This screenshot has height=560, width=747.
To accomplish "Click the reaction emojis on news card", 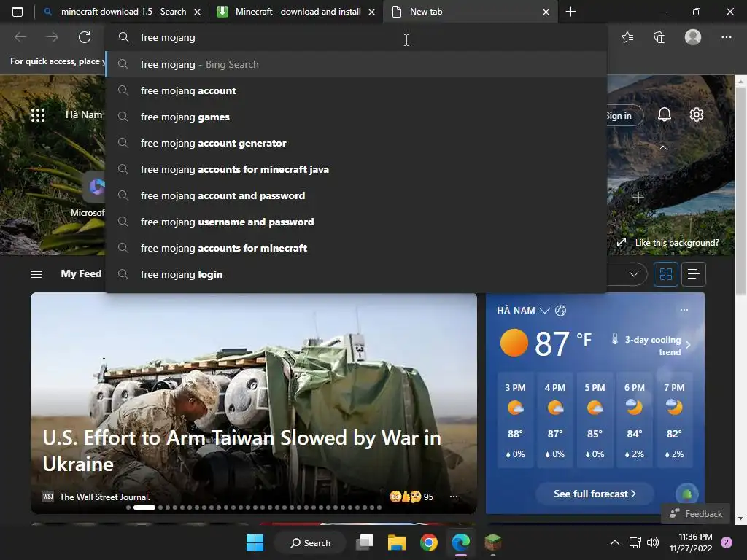I will click(406, 497).
